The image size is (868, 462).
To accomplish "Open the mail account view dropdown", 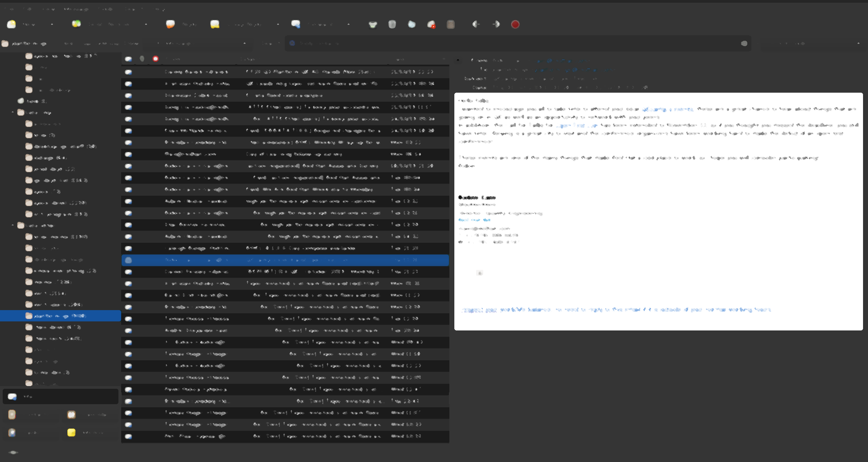I will (245, 43).
